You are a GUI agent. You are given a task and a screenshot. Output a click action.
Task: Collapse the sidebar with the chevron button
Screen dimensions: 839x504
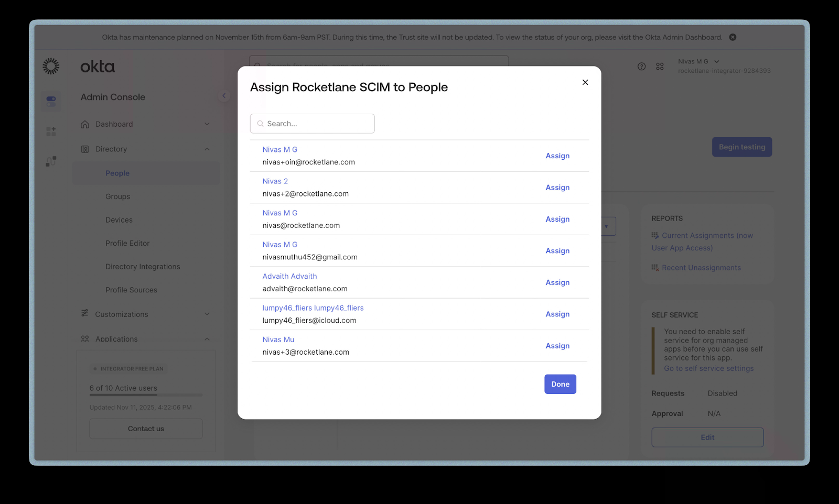(224, 96)
